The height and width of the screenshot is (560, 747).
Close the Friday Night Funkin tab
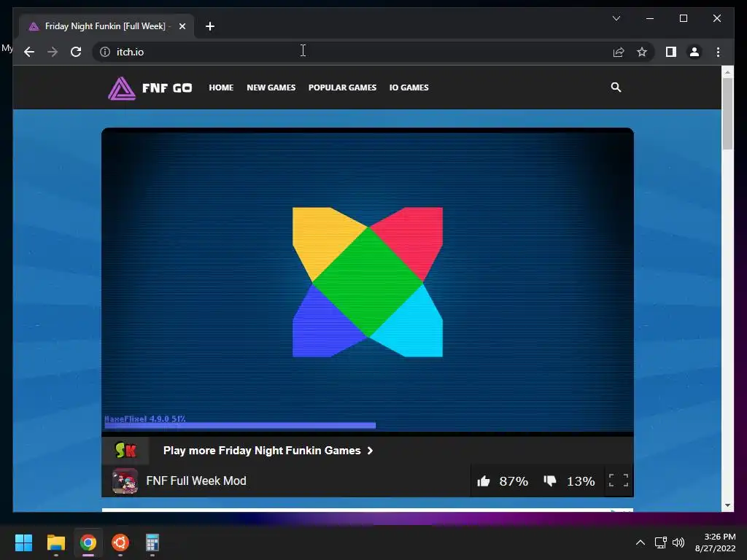(182, 26)
